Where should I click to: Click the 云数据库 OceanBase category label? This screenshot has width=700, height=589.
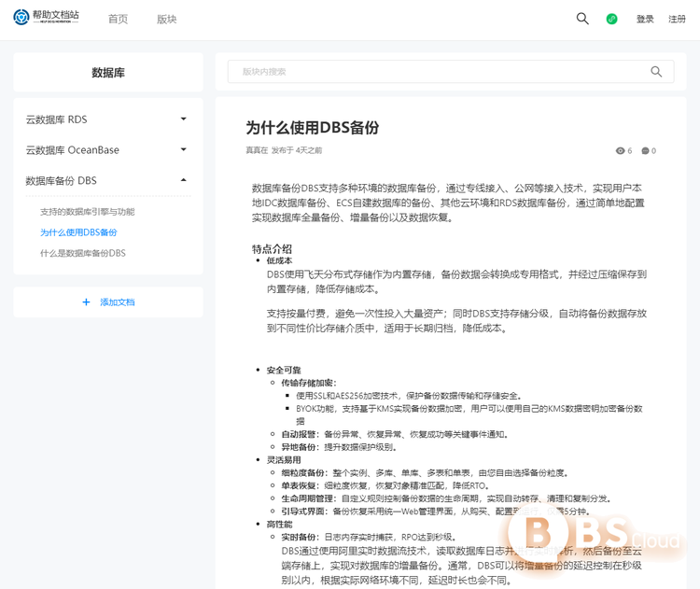72,150
